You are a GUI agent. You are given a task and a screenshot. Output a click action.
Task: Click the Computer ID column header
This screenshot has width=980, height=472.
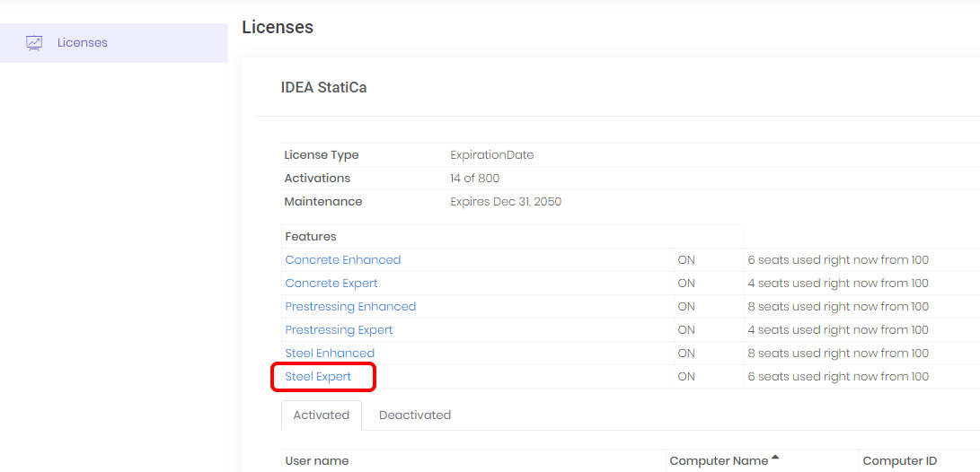click(x=899, y=461)
